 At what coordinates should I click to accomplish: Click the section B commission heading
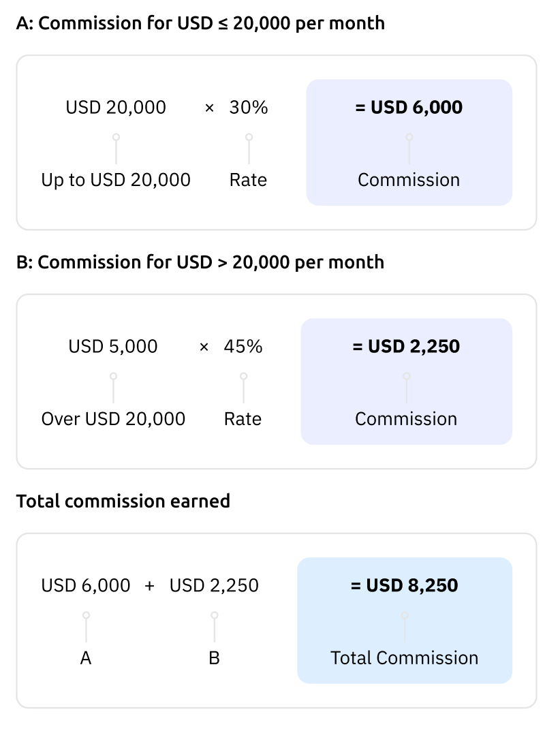(200, 262)
